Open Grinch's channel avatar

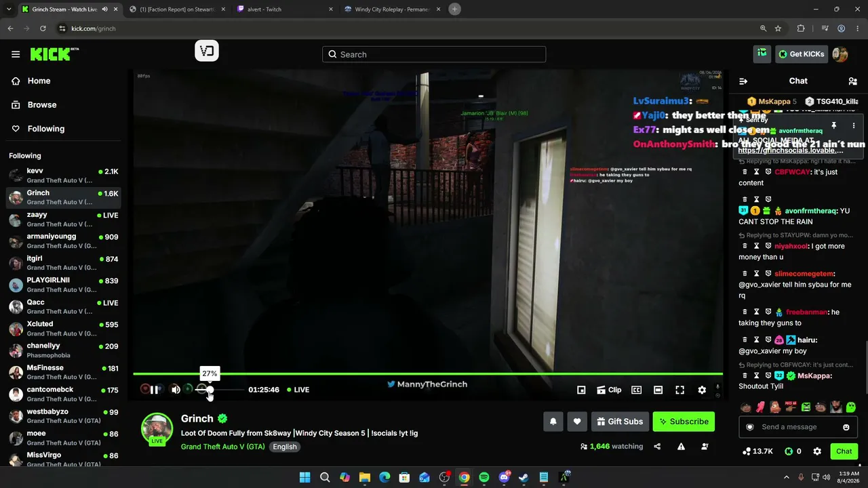[x=157, y=428]
